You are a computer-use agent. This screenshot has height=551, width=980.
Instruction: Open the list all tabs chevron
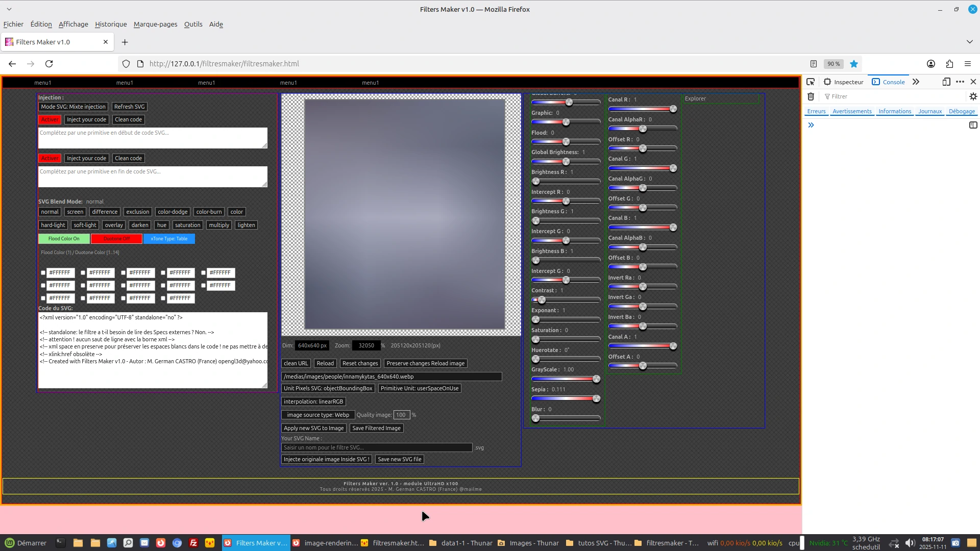coord(969,42)
